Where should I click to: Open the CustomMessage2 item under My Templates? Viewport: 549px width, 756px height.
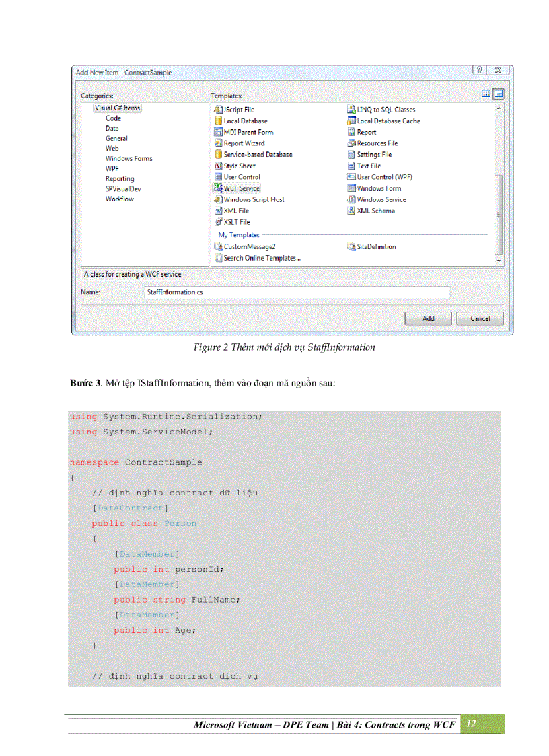pyautogui.click(x=249, y=246)
